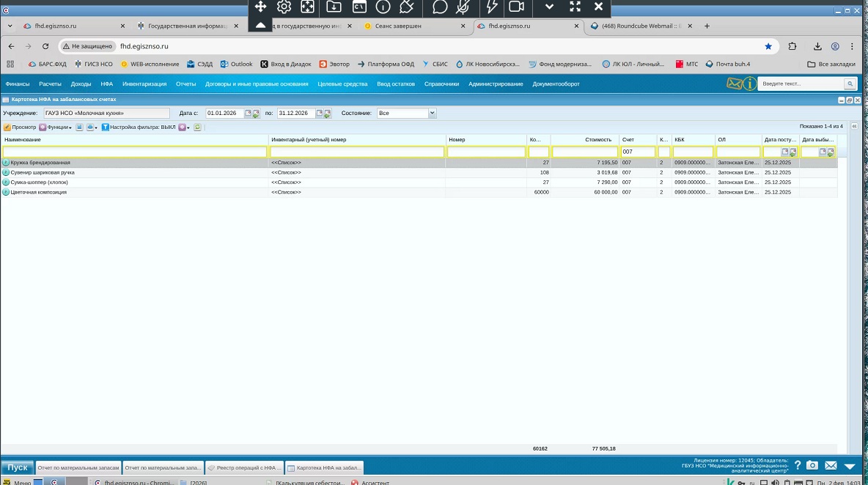
Task: Open purple gear dropdown after filter
Action: [184, 127]
